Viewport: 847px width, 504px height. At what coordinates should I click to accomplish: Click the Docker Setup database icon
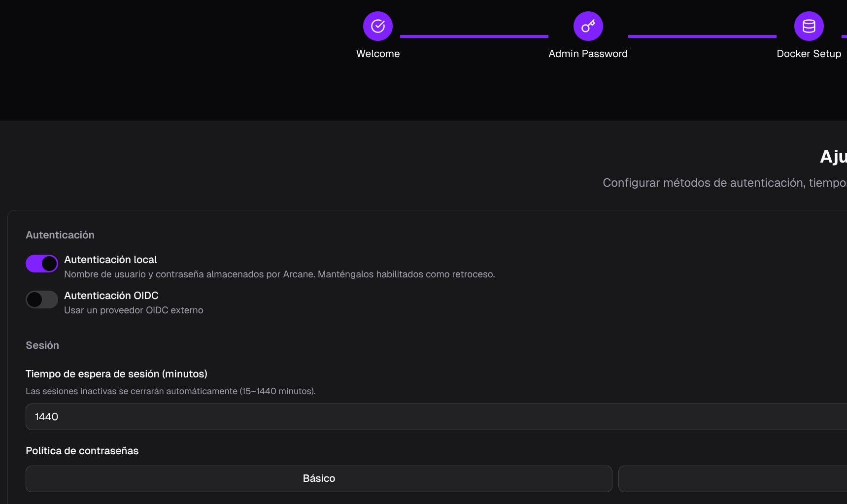[809, 26]
